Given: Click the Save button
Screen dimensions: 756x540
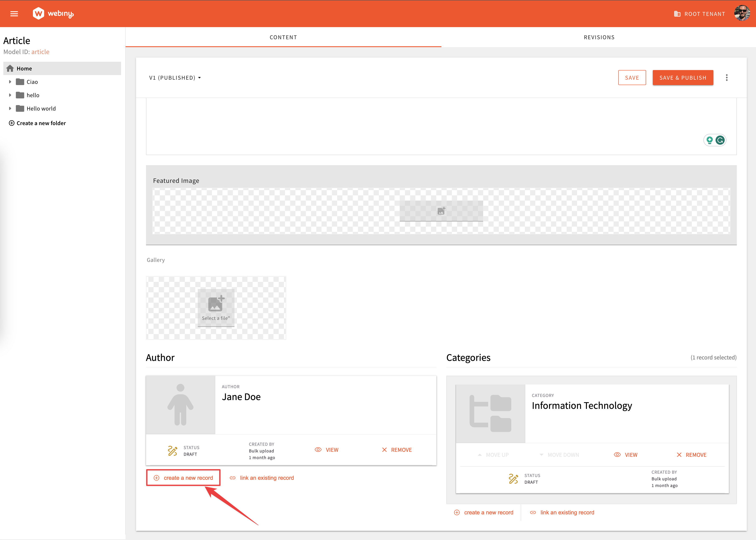Looking at the screenshot, I should (x=632, y=78).
